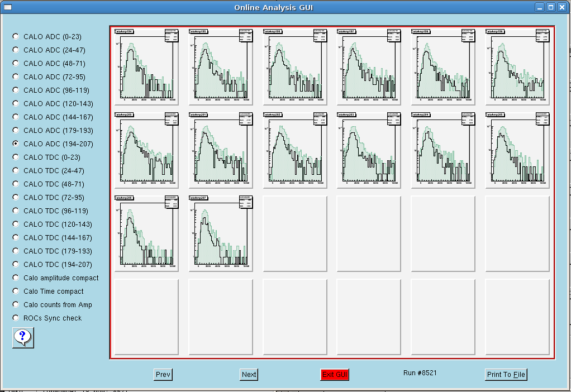Screen dimensions: 571x392
Task: Select CALO TDC (48-71) plots
Action: pos(16,184)
